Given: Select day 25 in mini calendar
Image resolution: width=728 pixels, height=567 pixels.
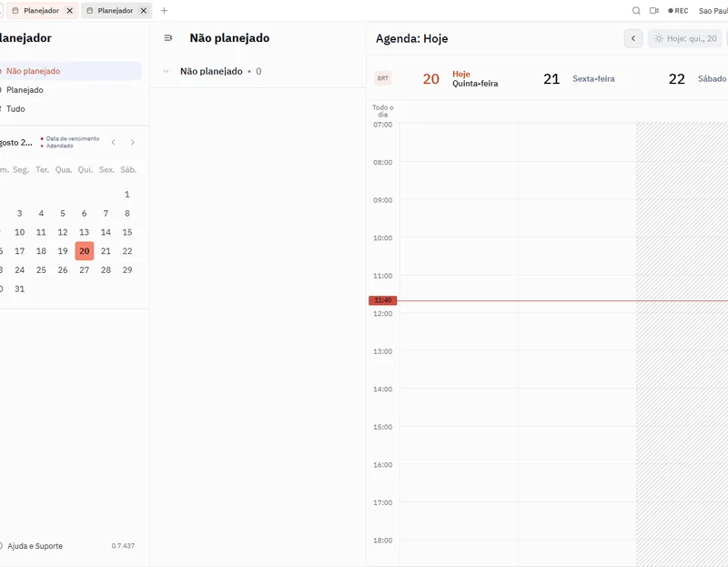Looking at the screenshot, I should (x=41, y=270).
